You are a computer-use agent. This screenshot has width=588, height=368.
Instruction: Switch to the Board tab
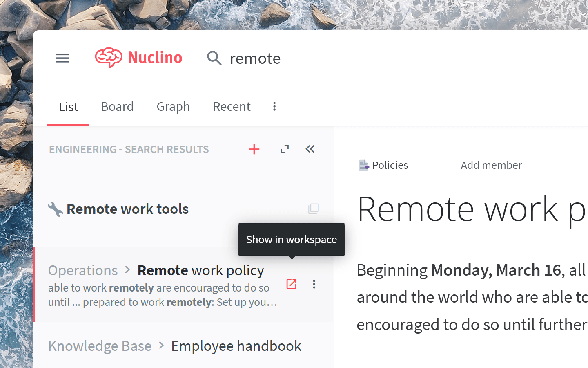[118, 107]
